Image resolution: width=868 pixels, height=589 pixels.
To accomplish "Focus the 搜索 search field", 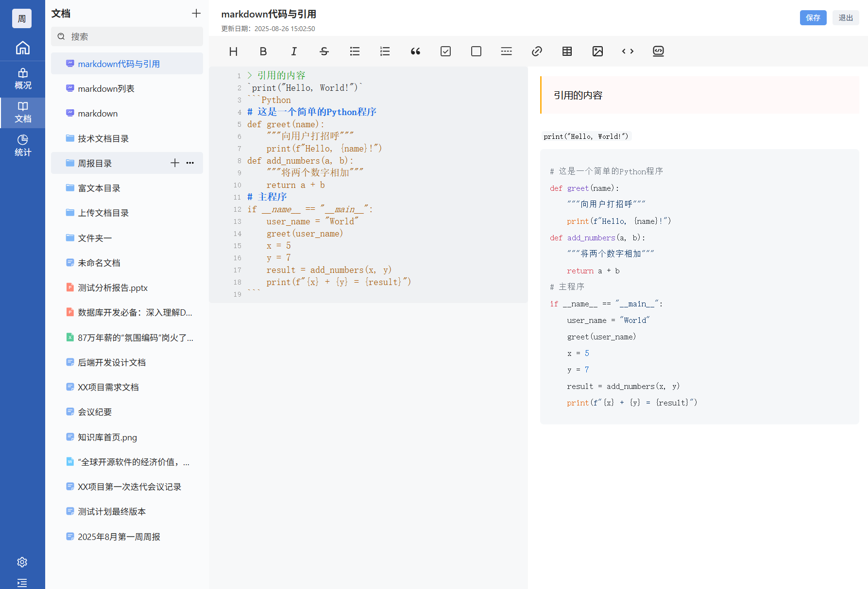I will (x=127, y=36).
